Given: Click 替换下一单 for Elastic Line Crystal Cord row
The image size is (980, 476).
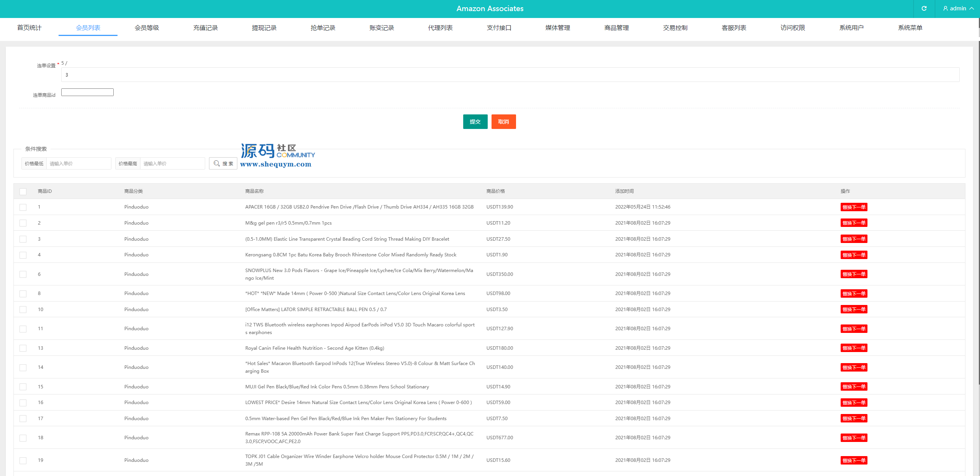Looking at the screenshot, I should (854, 239).
